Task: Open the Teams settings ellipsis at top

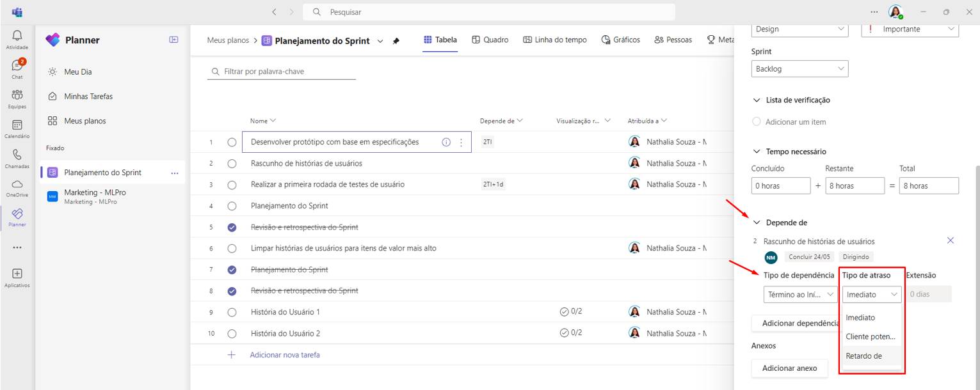Action: pos(874,12)
